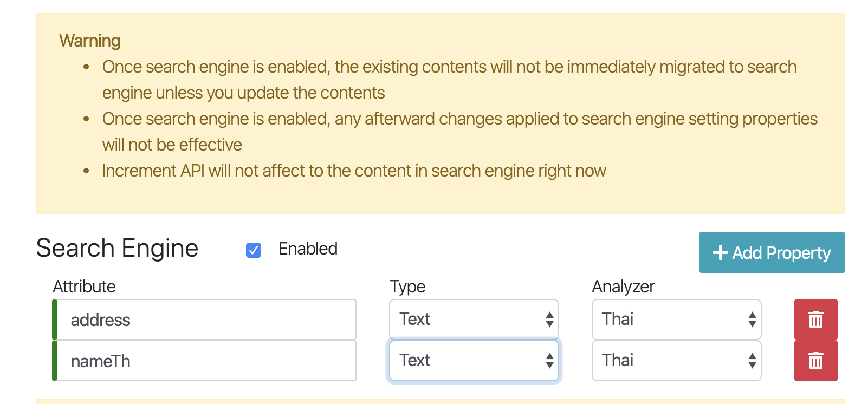The height and width of the screenshot is (404, 868).
Task: Expand Analyzer dropdown for nameTh row
Action: tap(676, 361)
